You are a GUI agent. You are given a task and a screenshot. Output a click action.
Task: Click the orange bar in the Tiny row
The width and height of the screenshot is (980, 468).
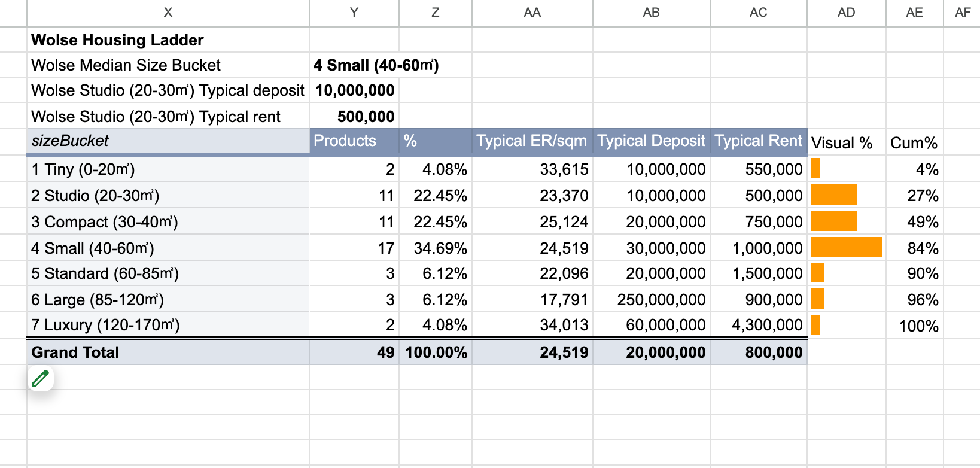[x=815, y=168]
